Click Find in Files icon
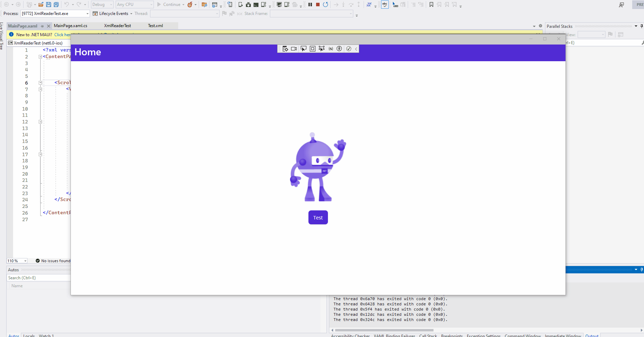The width and height of the screenshot is (644, 337). tap(204, 5)
